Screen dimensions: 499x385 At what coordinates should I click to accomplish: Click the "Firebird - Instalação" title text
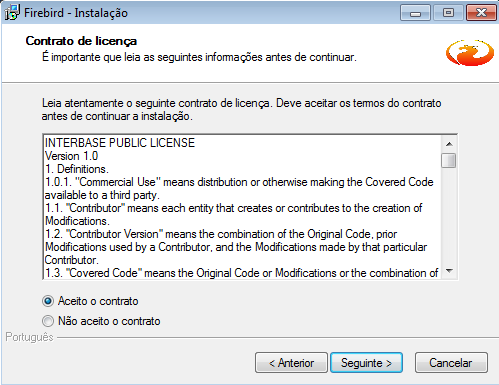[x=76, y=13]
